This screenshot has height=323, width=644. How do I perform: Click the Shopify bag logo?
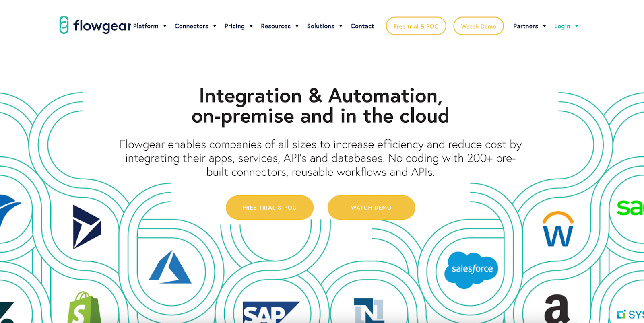[85, 307]
